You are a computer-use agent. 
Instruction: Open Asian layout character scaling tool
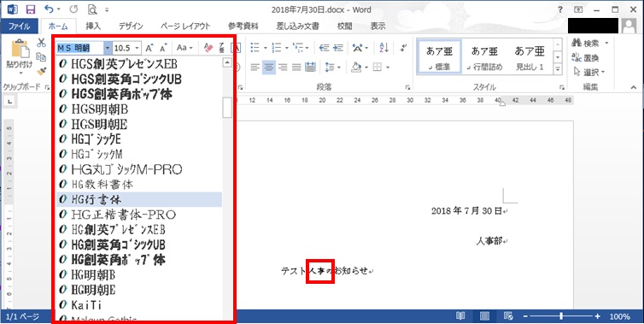tap(358, 48)
